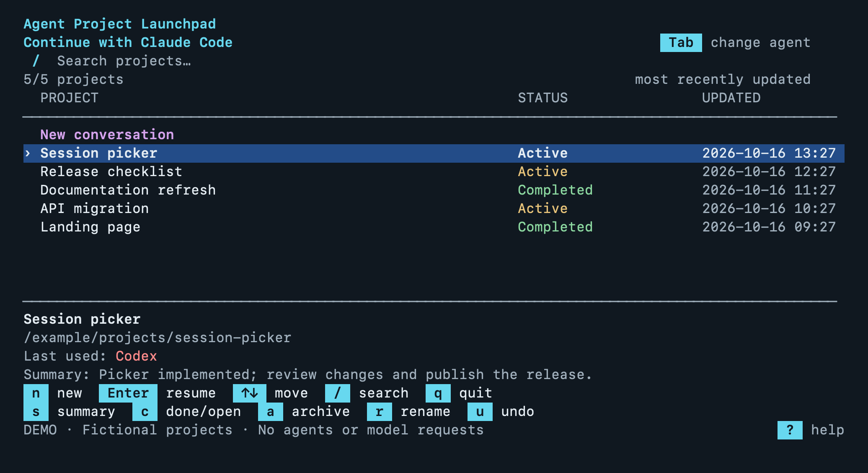Click the Tab key badge for changing agent
This screenshot has width=868, height=473.
click(x=681, y=43)
